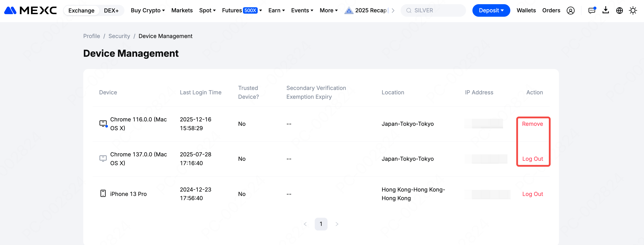This screenshot has width=644, height=245.
Task: Switch to the DEX+ tab
Action: click(x=111, y=10)
